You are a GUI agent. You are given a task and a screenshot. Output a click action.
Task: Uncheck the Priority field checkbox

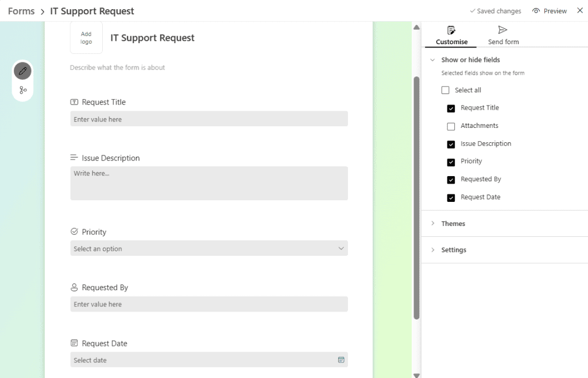[451, 161]
